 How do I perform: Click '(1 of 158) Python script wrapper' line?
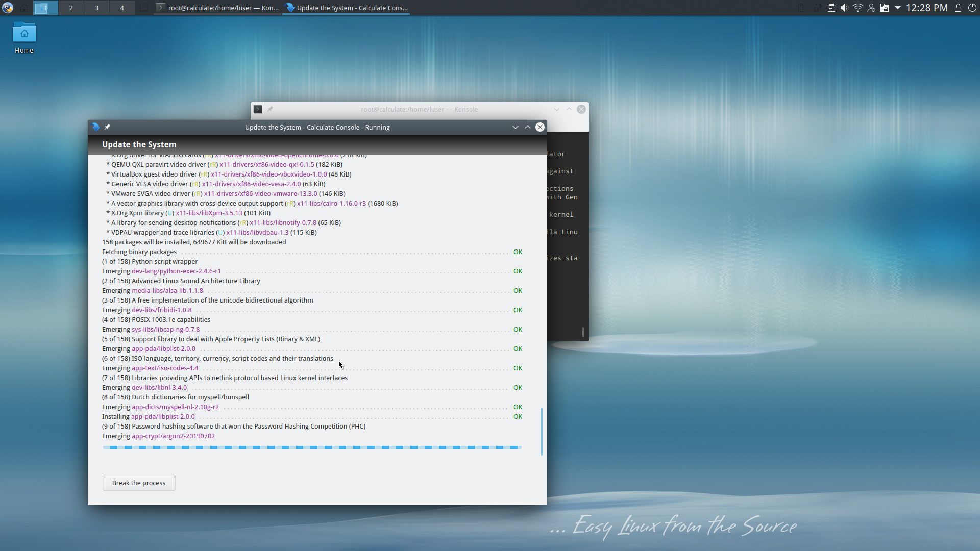[x=150, y=261]
